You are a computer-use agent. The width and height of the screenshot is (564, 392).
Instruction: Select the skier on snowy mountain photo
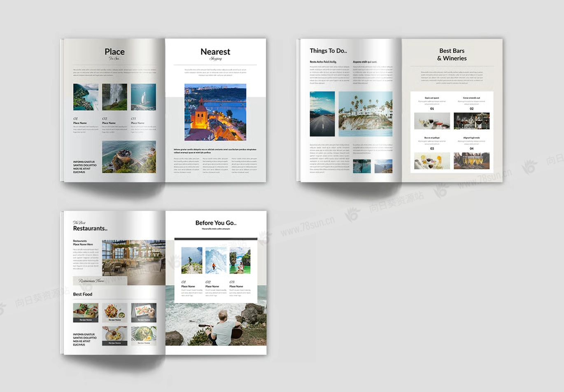click(216, 260)
